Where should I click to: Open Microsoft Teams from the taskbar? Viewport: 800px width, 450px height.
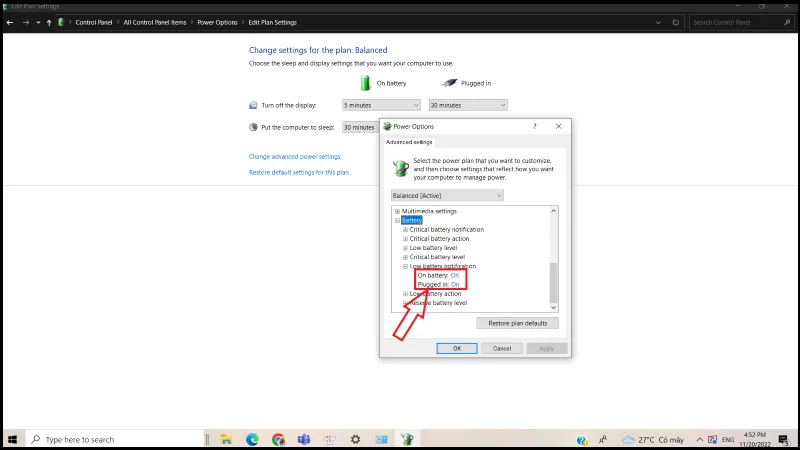[x=304, y=439]
